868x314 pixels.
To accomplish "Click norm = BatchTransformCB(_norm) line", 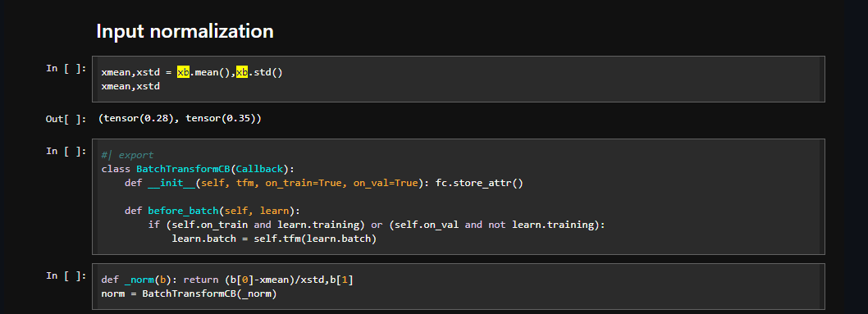I will pos(189,294).
